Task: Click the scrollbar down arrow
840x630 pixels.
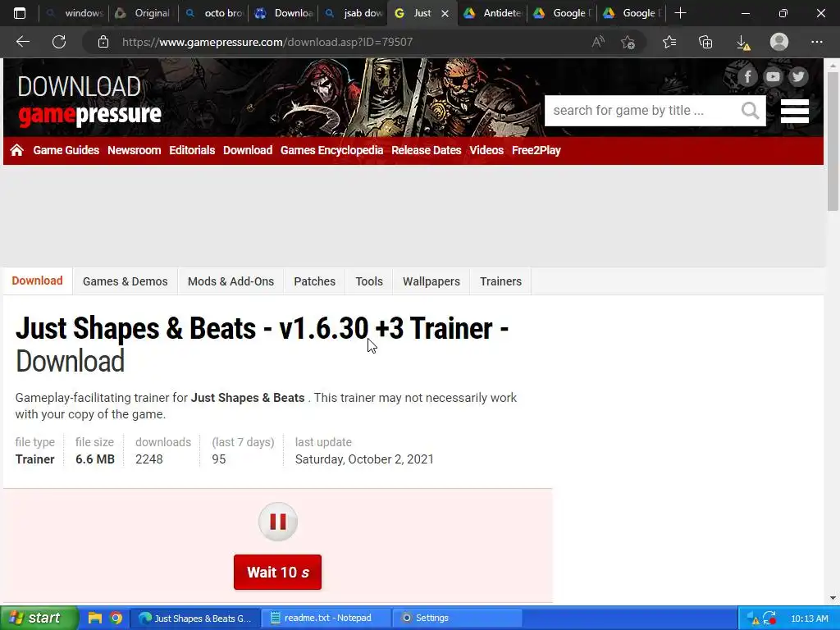Action: coord(833,598)
